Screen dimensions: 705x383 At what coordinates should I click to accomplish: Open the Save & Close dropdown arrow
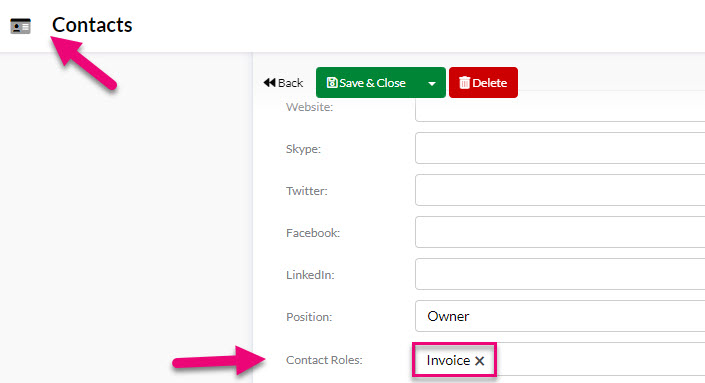pos(432,83)
